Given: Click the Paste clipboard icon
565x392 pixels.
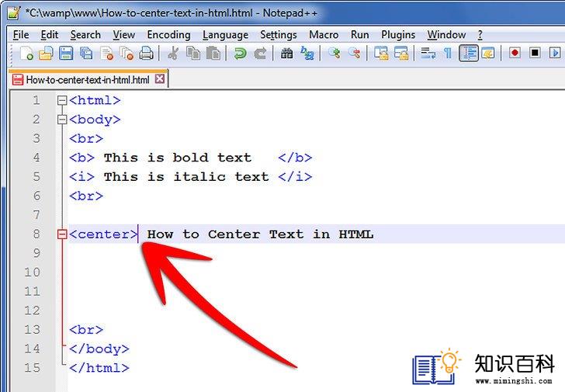Looking at the screenshot, I should (x=213, y=54).
